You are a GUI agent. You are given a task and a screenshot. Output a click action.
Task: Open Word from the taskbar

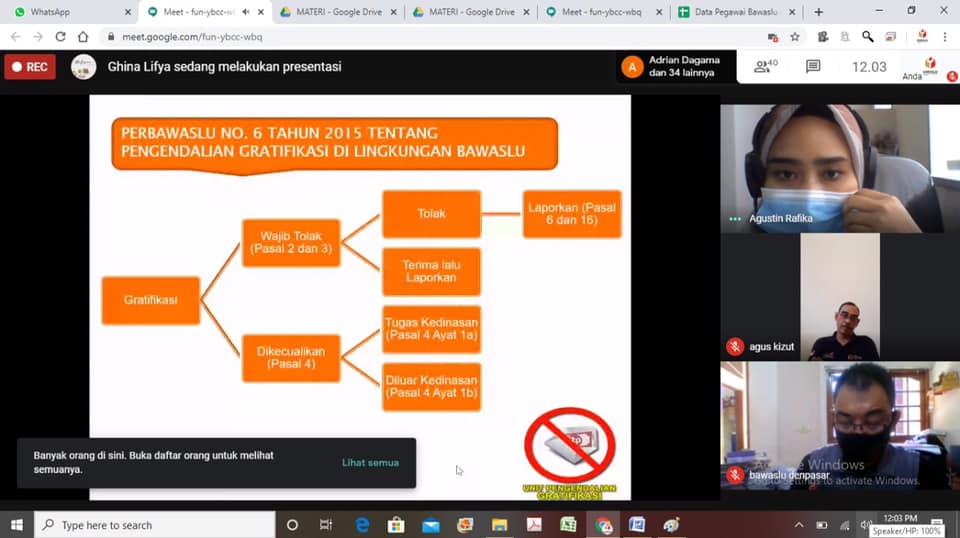[637, 525]
